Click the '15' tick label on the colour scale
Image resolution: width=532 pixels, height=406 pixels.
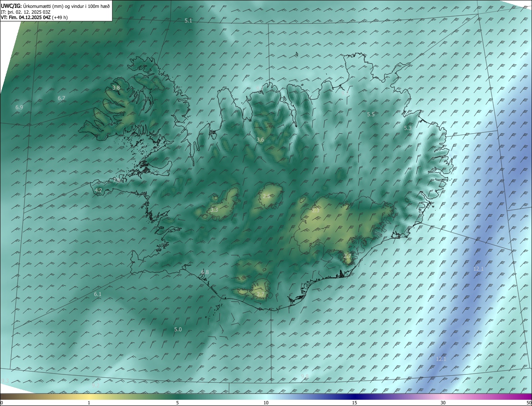click(355, 403)
